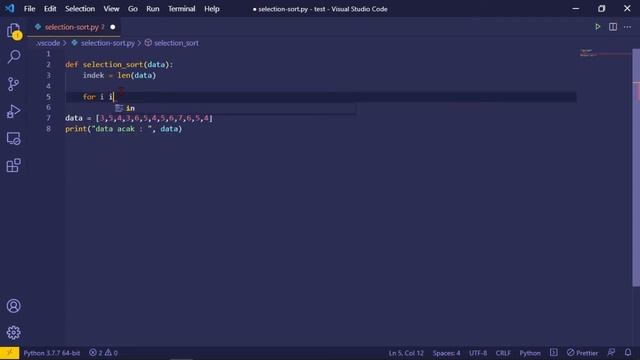The width and height of the screenshot is (640, 360).
Task: Change CRLF end of line sequence
Action: tap(503, 353)
